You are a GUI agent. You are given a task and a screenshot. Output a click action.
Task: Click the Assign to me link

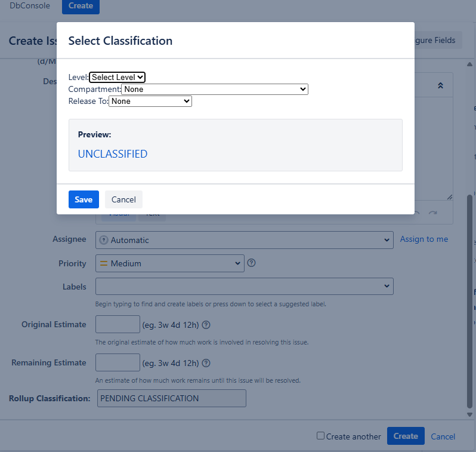point(424,239)
